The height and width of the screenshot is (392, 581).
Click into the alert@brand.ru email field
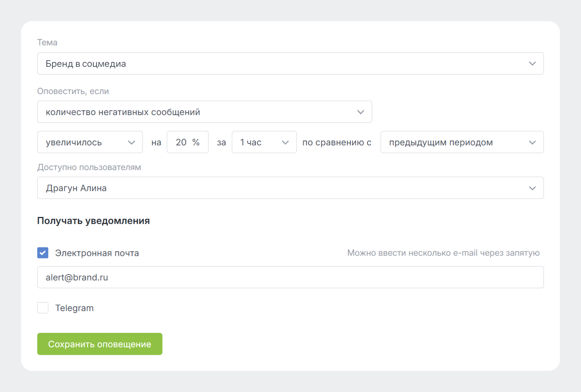click(x=264, y=277)
